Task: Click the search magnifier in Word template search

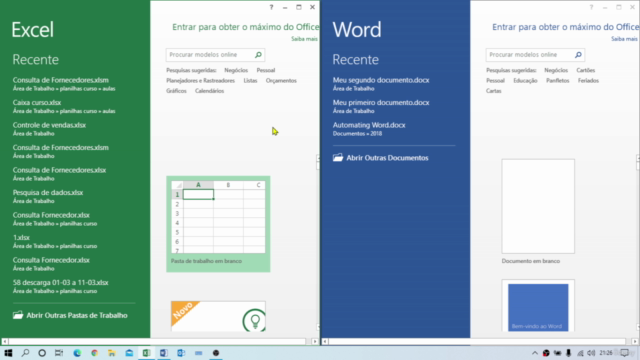Action: click(578, 55)
